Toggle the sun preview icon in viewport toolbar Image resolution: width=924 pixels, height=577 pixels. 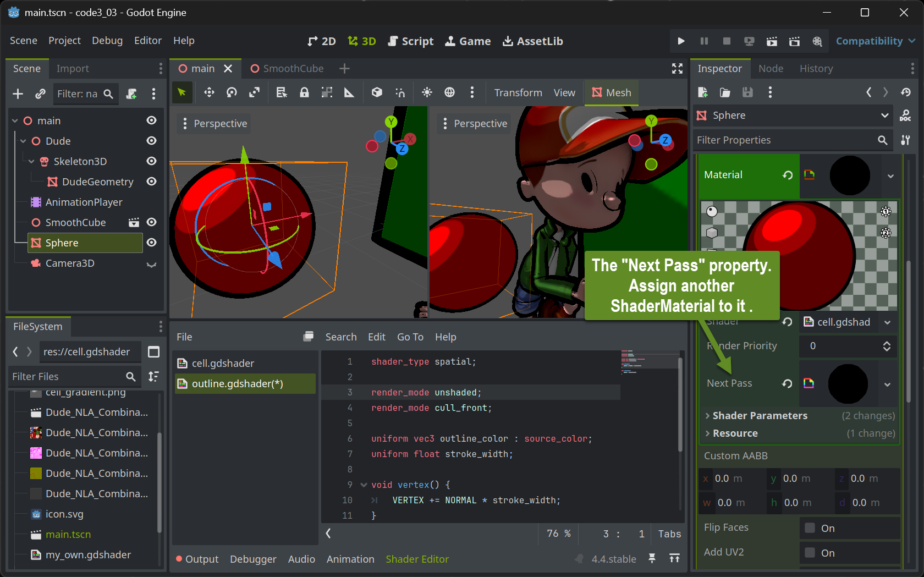(427, 92)
